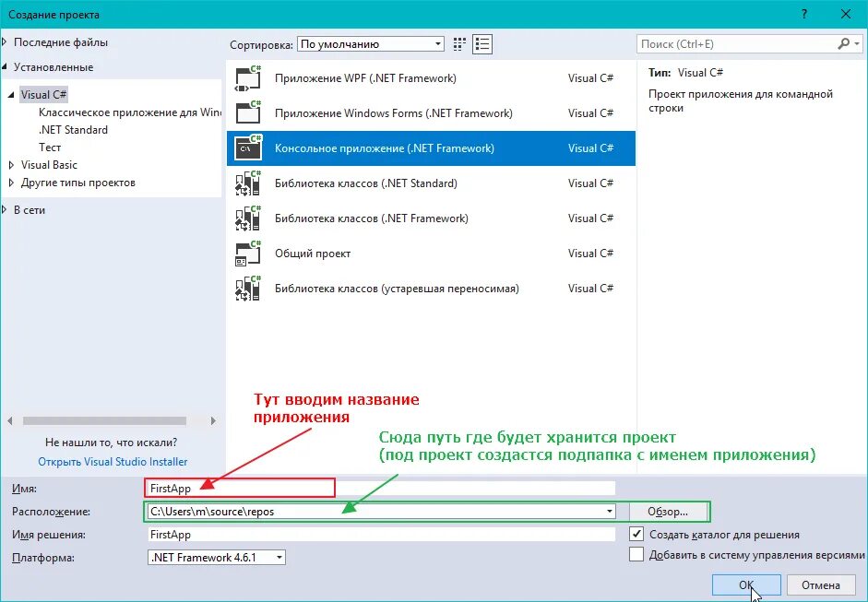
Task: Click the shared project template icon
Action: [248, 254]
